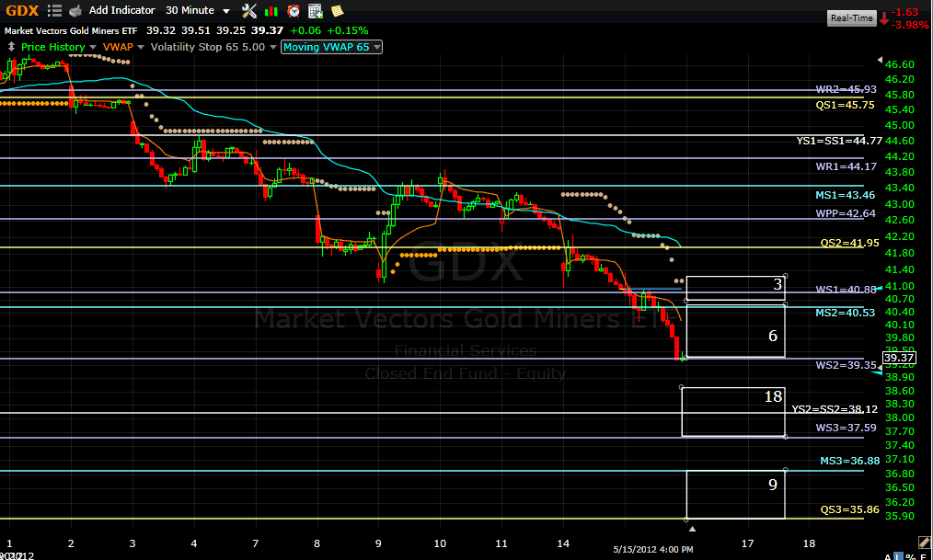Click the QS1=45.75 pivot label
This screenshot has height=560, width=933.
pyautogui.click(x=845, y=105)
